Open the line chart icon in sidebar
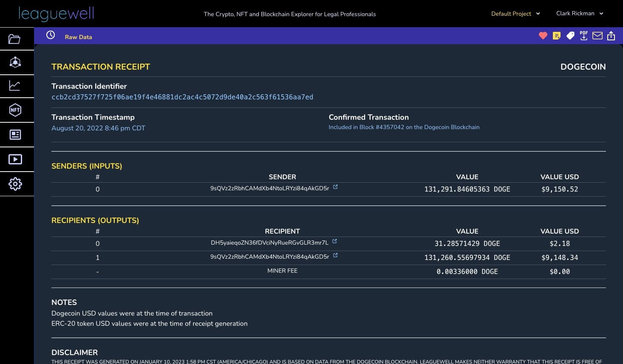 pos(14,86)
